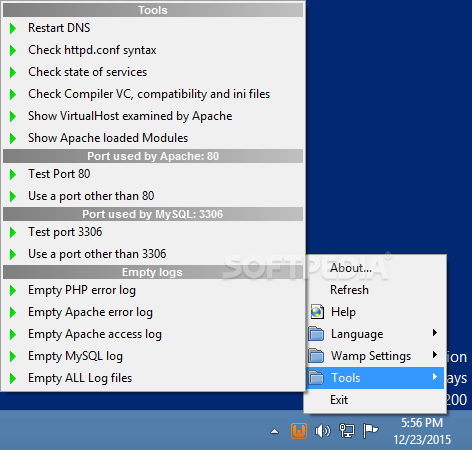Open the volume speaker tray icon

point(322,431)
